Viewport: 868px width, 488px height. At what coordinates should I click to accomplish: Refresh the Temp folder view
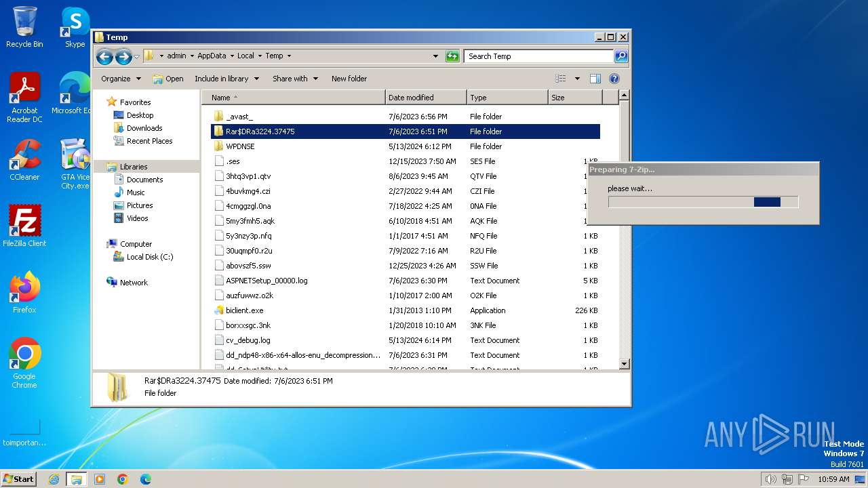tap(452, 56)
